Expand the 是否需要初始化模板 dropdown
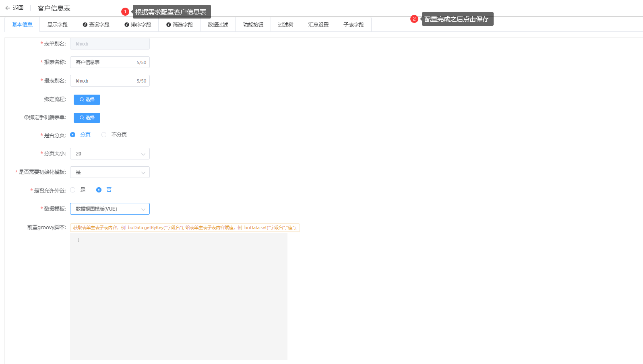Image resolution: width=643 pixels, height=364 pixels. point(110,172)
